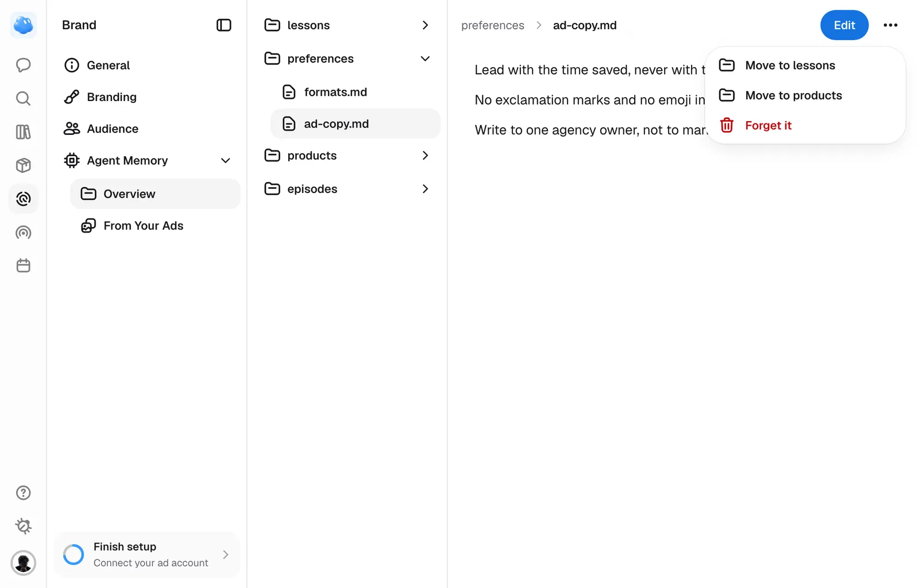
Task: Open the formats.md file
Action: pos(355,92)
